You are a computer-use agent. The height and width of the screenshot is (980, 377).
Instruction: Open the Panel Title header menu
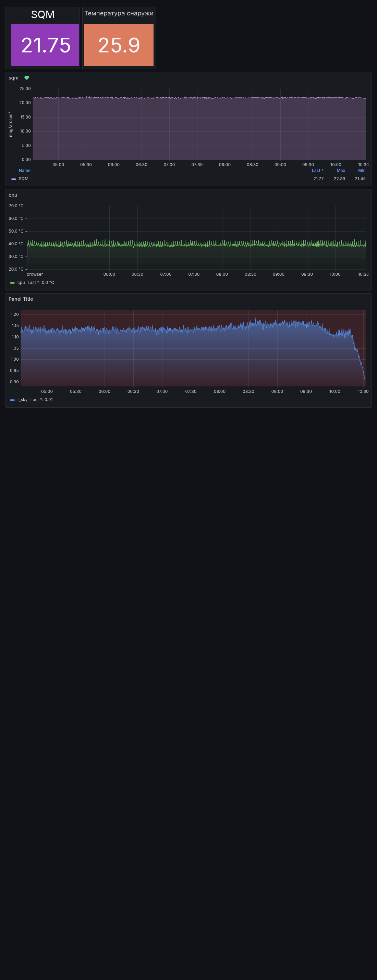[x=21, y=299]
